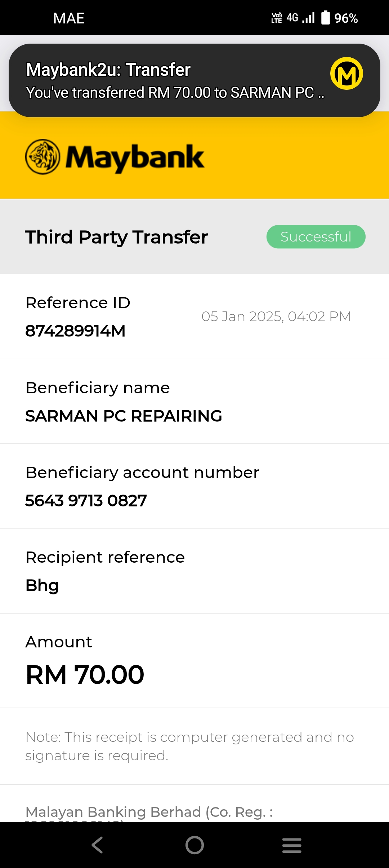Image resolution: width=389 pixels, height=868 pixels.
Task: Tap the Maybank tiger logo emblem
Action: 43,157
